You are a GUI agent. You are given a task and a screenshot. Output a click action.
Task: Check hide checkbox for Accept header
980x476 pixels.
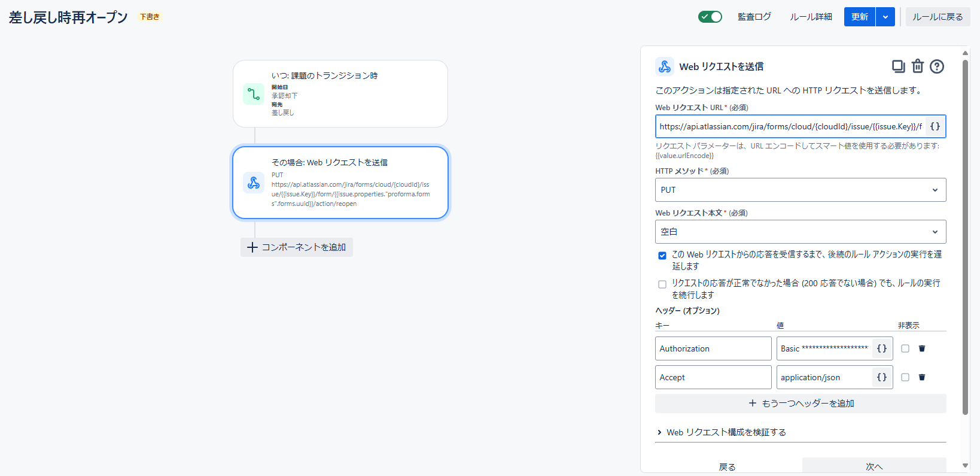tap(905, 377)
